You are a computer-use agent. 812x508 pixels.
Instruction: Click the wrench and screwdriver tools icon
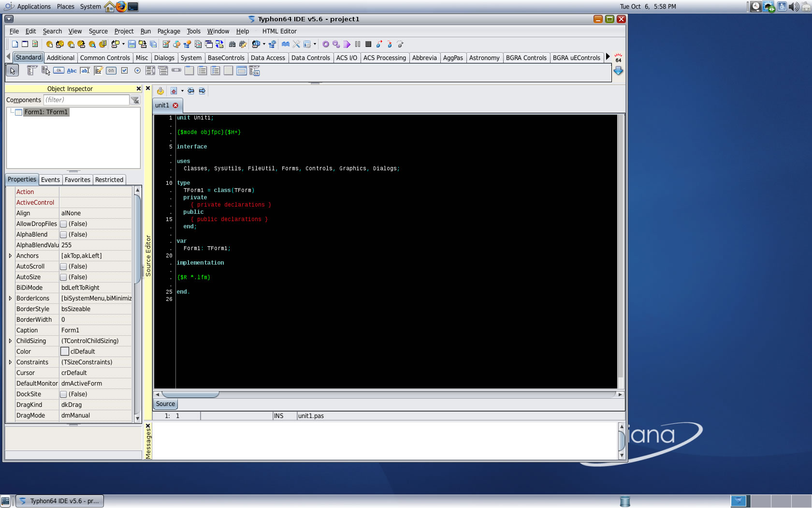297,44
